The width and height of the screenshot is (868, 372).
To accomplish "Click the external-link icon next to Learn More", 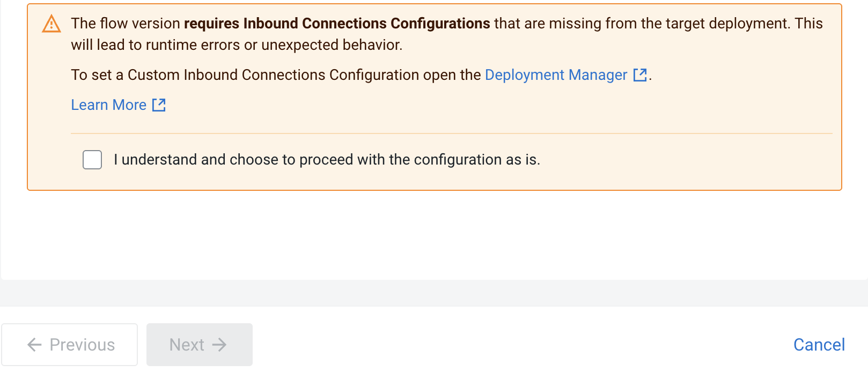I will (x=159, y=105).
